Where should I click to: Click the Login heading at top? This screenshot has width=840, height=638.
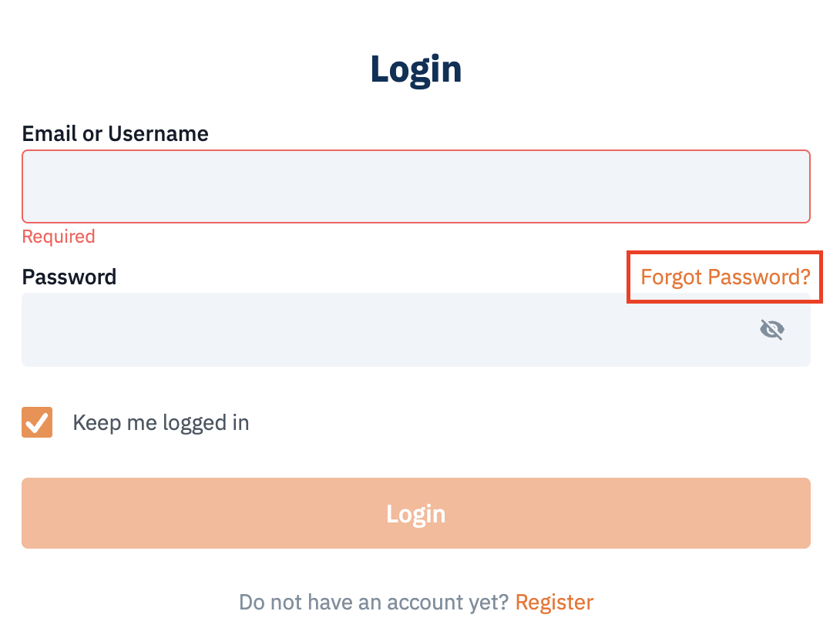[x=415, y=69]
